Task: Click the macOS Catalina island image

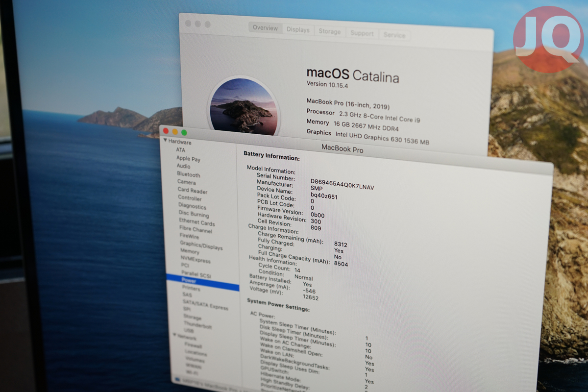Action: [x=244, y=107]
